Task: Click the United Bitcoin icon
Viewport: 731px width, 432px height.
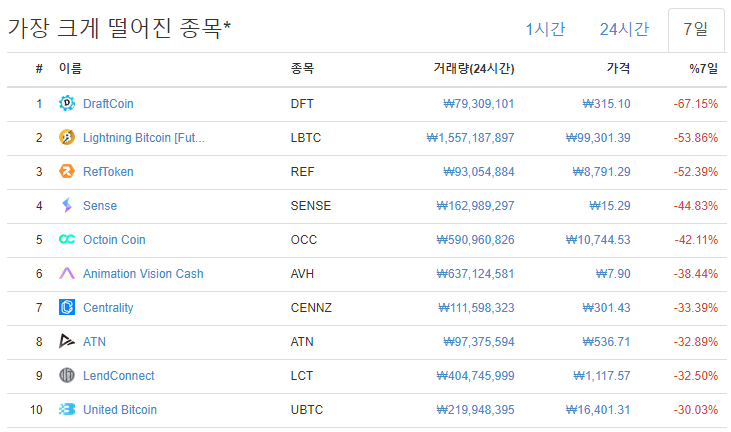Action: click(x=67, y=409)
